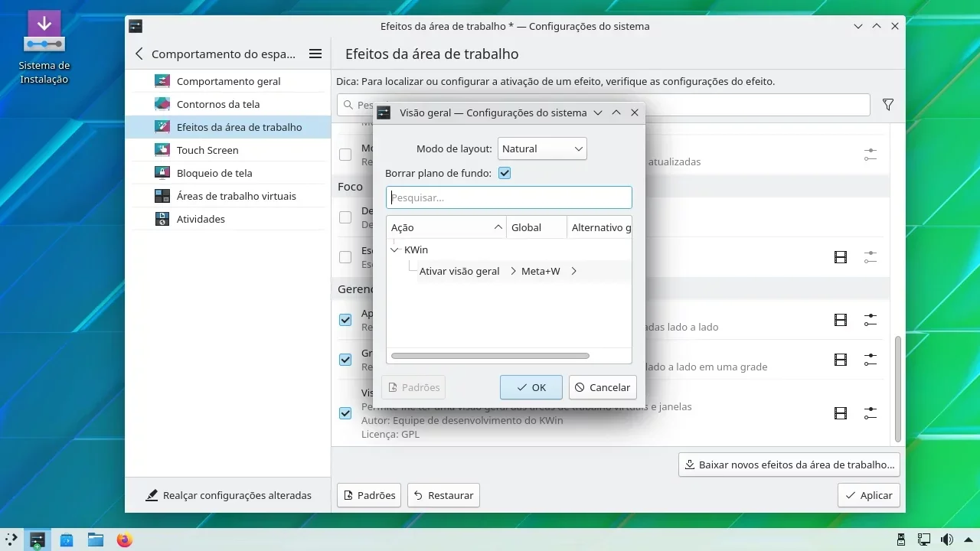Focus the Pesquisar field in the dialog

[x=509, y=197]
